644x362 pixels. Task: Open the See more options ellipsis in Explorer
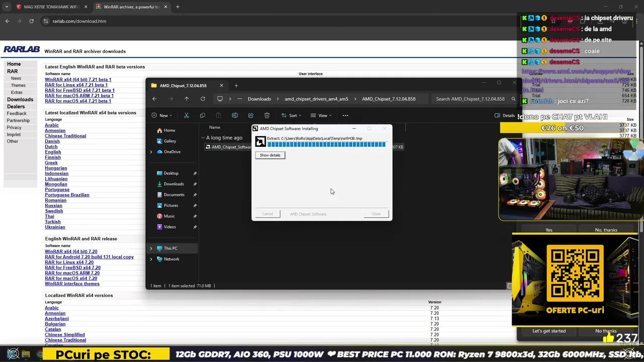coord(345,115)
